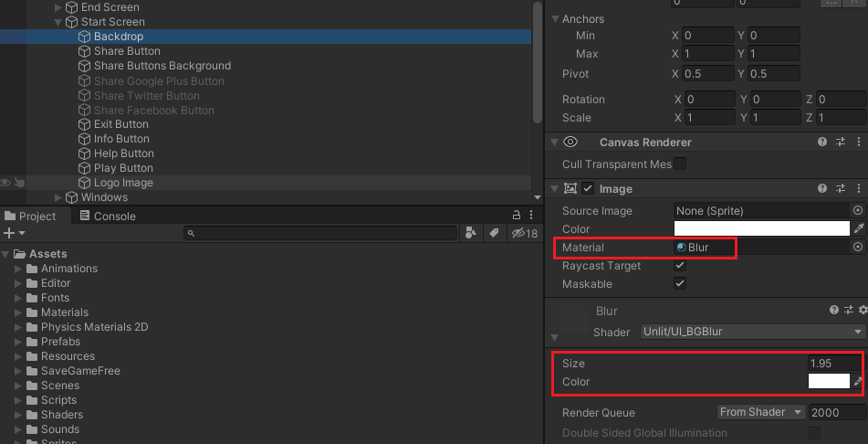Image resolution: width=868 pixels, height=444 pixels.
Task: Open the Project create plus dropdown
Action: click(x=14, y=233)
